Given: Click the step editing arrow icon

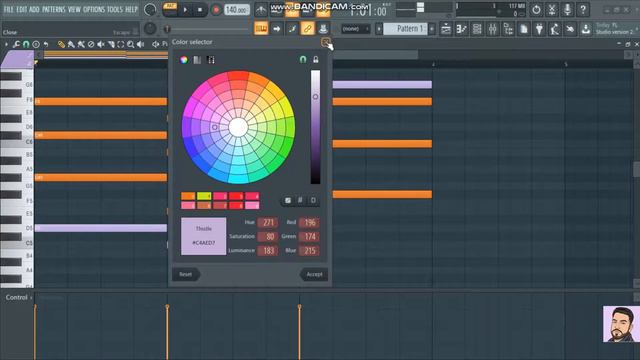Looking at the screenshot, I should point(277,29).
